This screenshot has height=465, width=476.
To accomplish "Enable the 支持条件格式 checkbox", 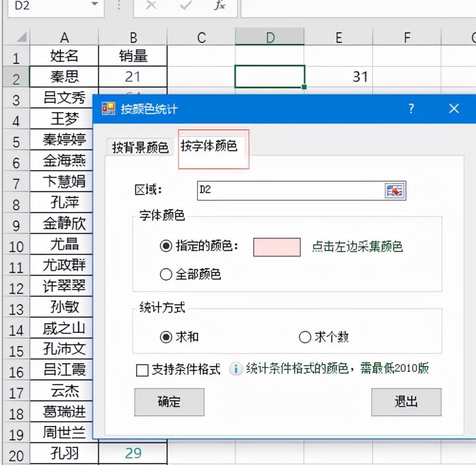I will click(x=142, y=370).
